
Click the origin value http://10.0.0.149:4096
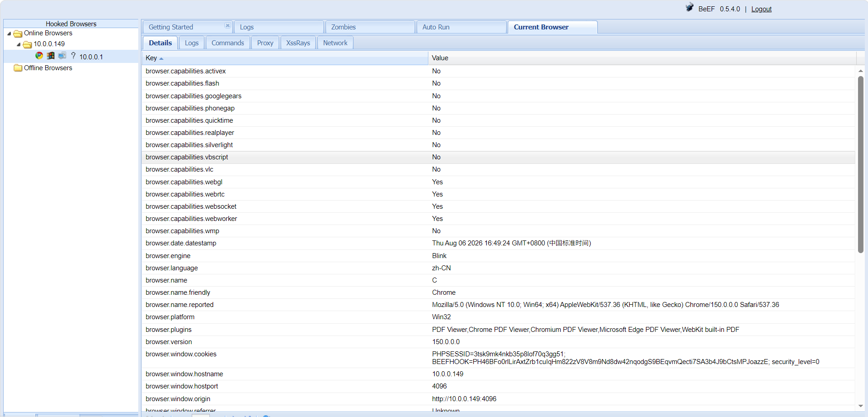coord(464,399)
